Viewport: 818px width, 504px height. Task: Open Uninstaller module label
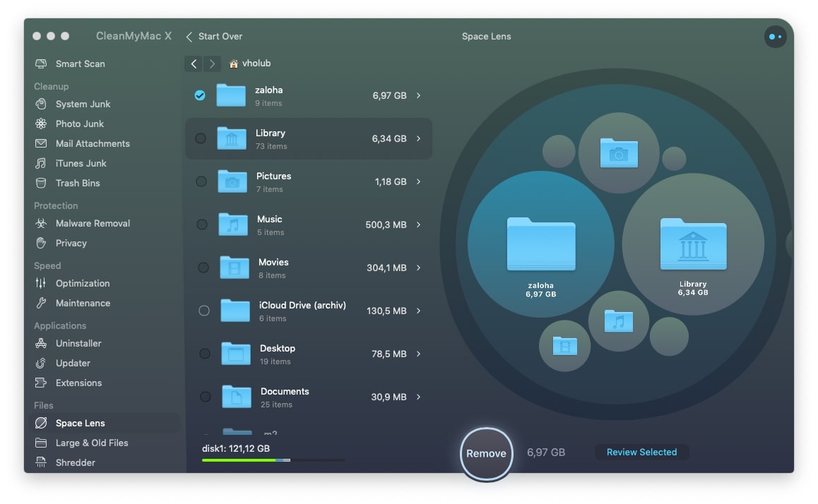(x=78, y=343)
